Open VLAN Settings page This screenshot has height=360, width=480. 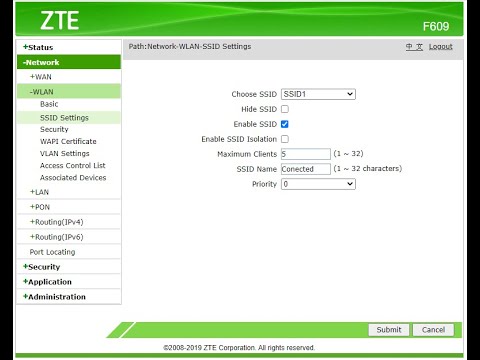point(65,153)
